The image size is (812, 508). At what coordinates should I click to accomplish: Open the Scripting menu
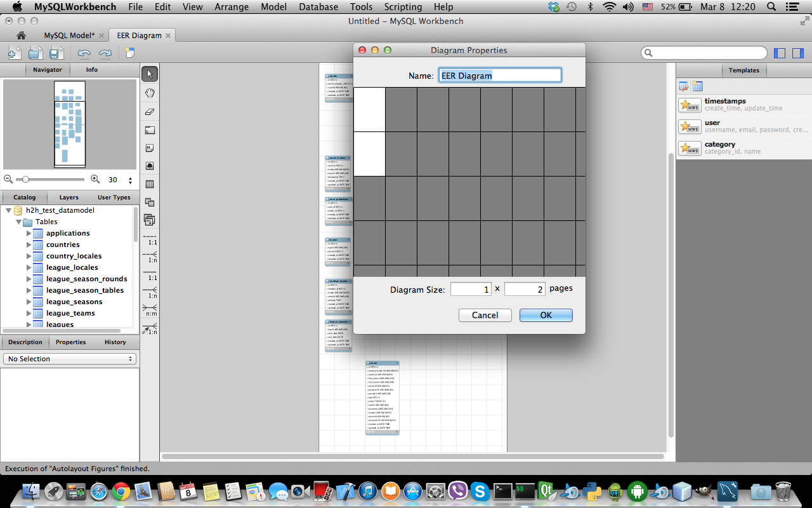click(x=403, y=7)
